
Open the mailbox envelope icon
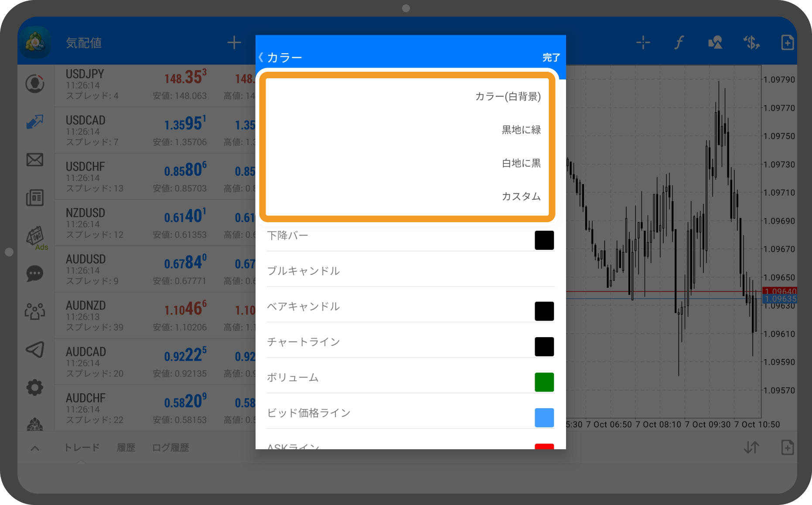(35, 160)
